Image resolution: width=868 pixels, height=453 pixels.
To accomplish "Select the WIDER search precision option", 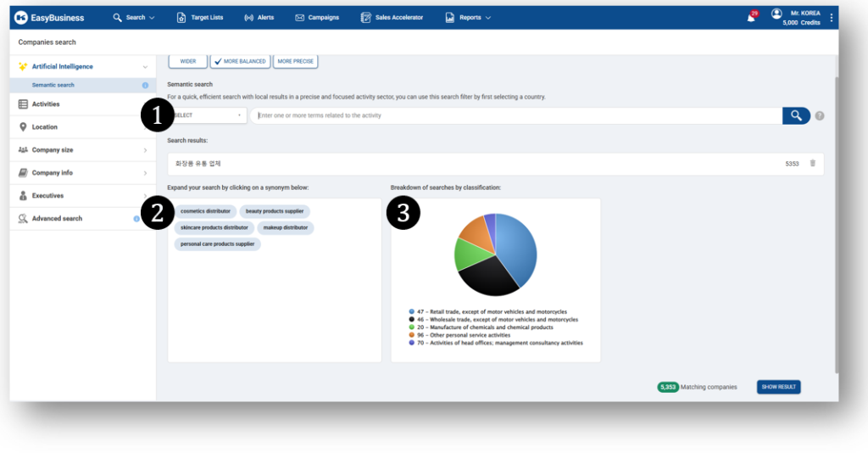I will point(187,61).
